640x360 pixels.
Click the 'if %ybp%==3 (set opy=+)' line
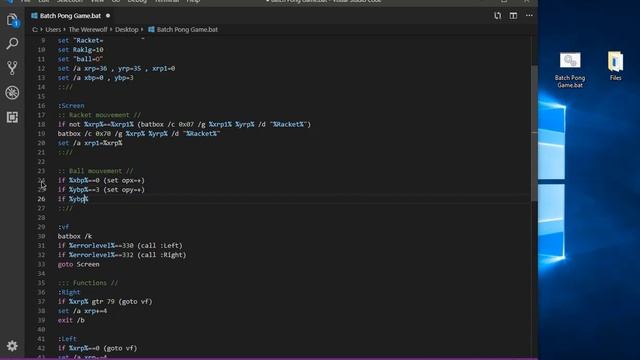click(101, 190)
